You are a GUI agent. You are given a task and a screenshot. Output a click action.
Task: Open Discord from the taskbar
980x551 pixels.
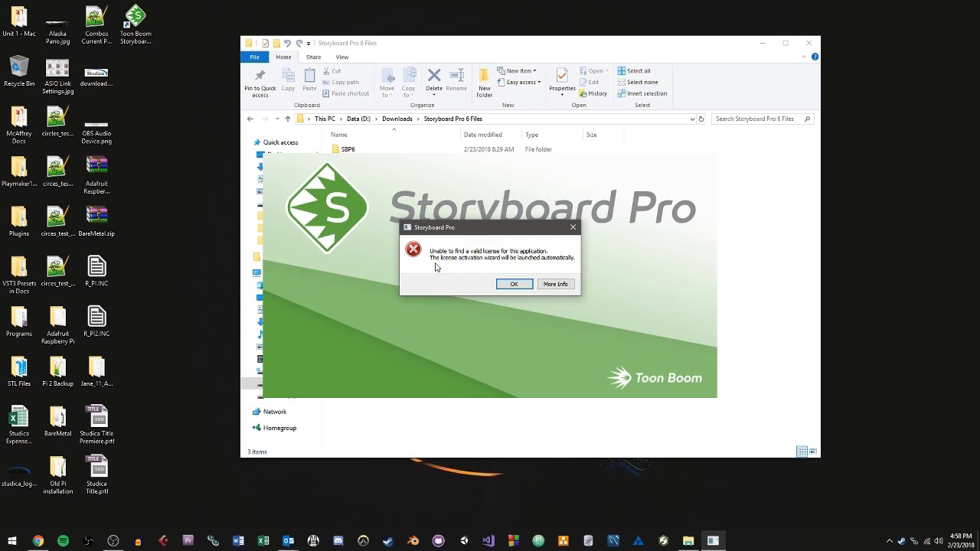338,541
